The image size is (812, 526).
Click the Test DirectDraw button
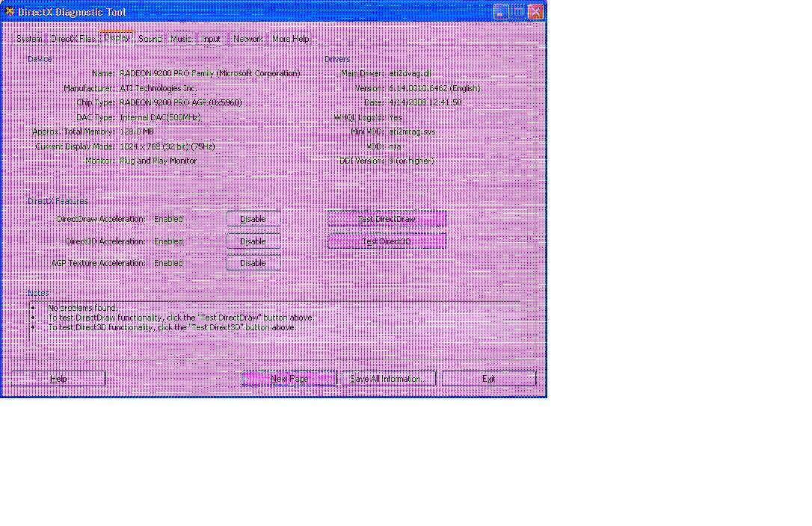(387, 219)
